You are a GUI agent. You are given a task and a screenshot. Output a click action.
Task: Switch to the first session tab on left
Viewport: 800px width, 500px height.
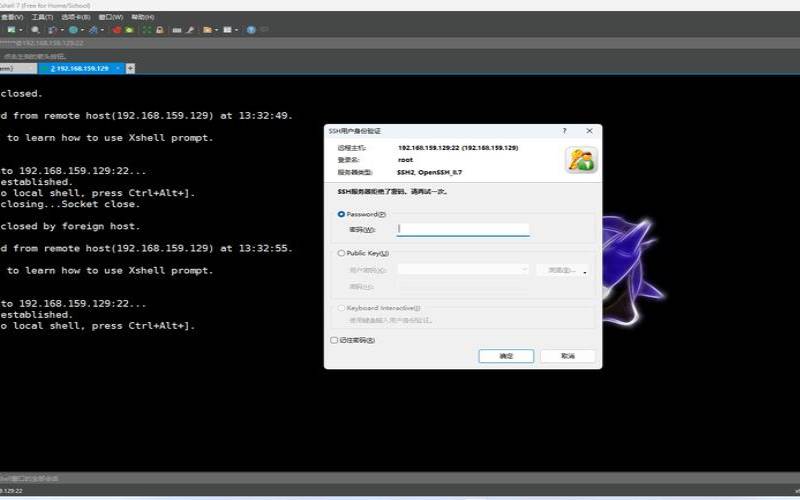18,68
